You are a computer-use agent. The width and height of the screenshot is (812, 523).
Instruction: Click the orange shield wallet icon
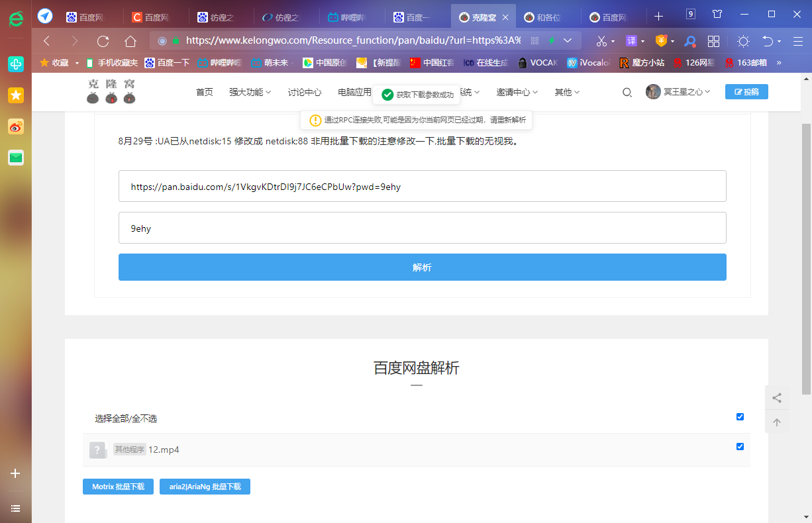click(661, 41)
